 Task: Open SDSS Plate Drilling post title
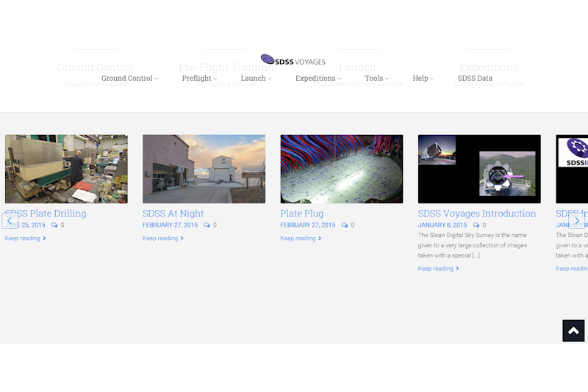click(46, 214)
